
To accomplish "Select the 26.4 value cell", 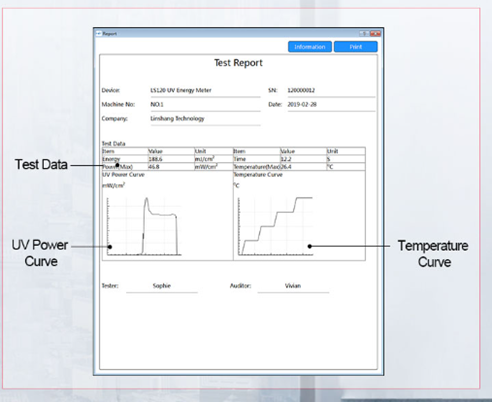I will [x=303, y=167].
